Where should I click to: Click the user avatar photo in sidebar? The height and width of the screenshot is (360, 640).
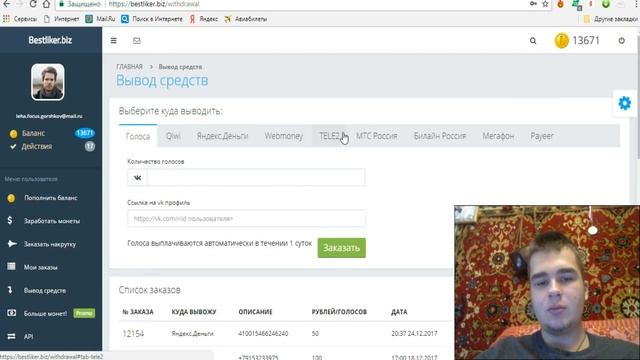click(48, 82)
